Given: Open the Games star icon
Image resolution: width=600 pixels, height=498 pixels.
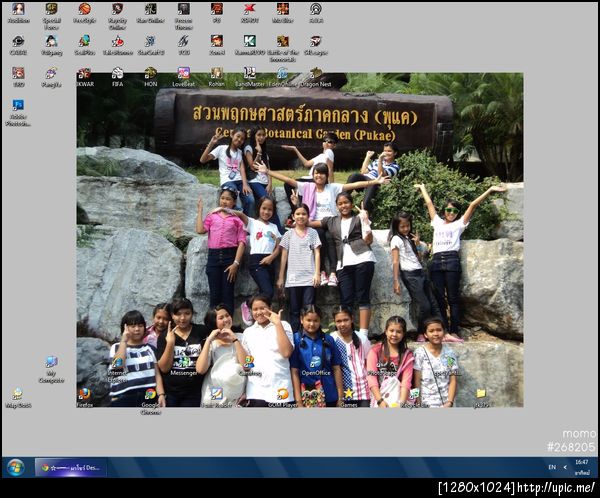Looking at the screenshot, I should coord(349,398).
